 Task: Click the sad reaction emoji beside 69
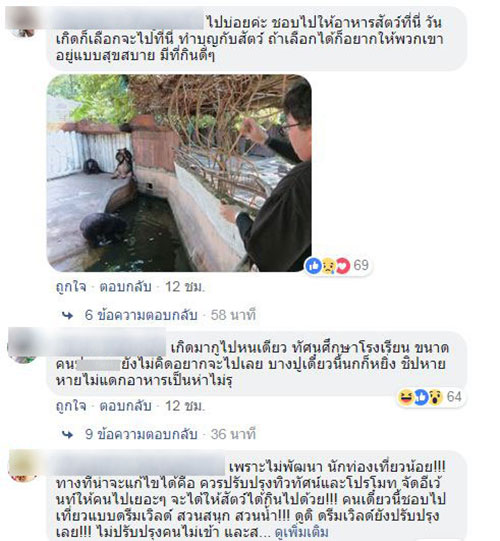(x=328, y=266)
